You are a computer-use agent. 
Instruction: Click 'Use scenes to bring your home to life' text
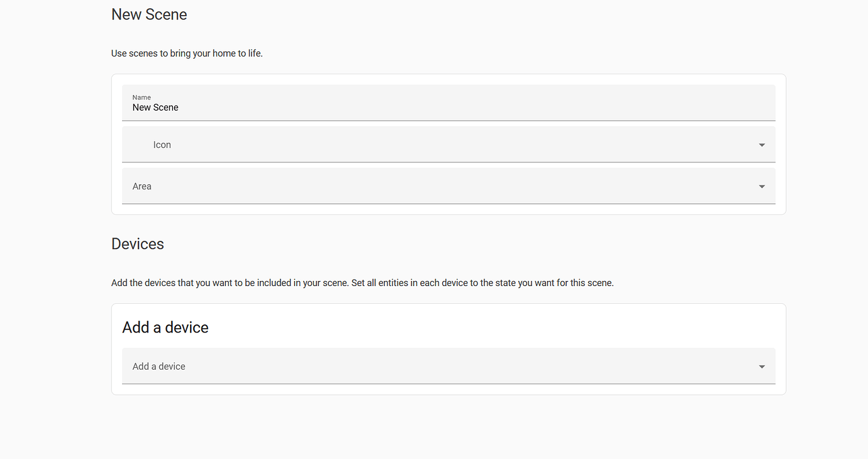[x=187, y=53]
